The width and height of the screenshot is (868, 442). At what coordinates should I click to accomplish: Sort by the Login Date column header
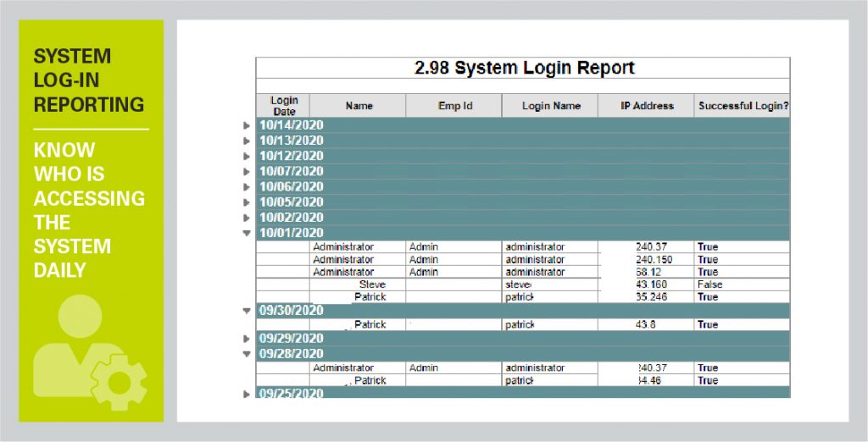[x=284, y=106]
